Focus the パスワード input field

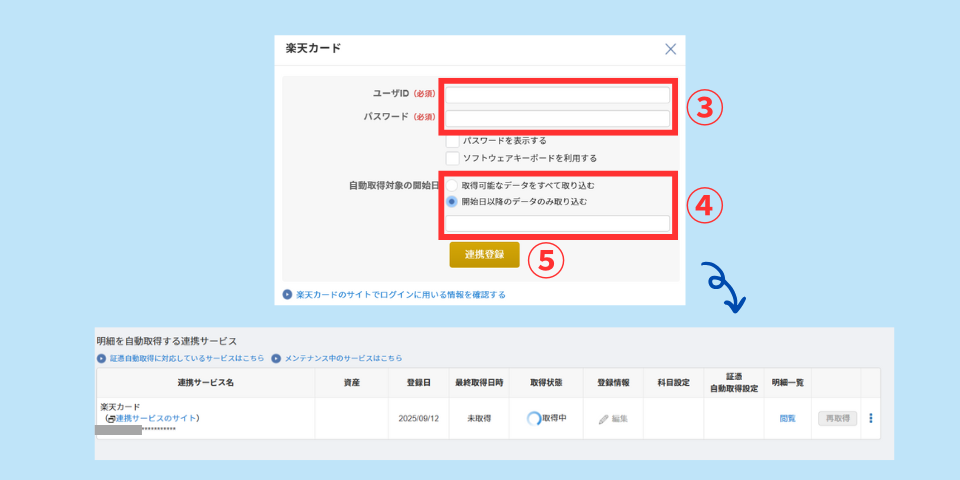[x=557, y=119]
